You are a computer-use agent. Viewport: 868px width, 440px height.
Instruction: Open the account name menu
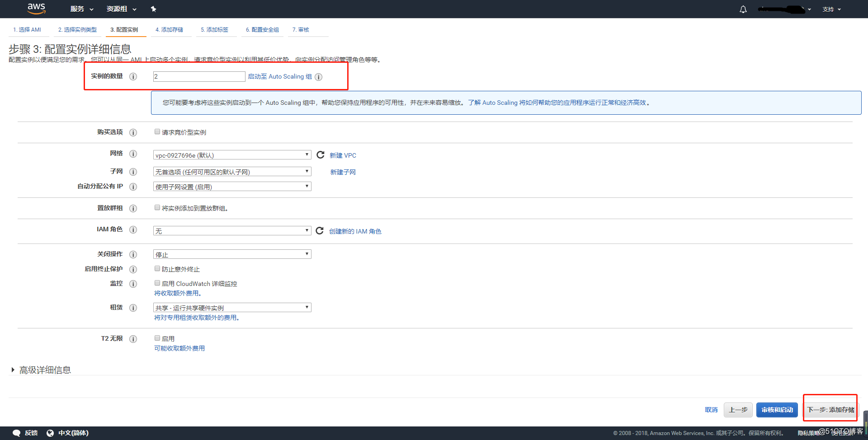coord(784,9)
